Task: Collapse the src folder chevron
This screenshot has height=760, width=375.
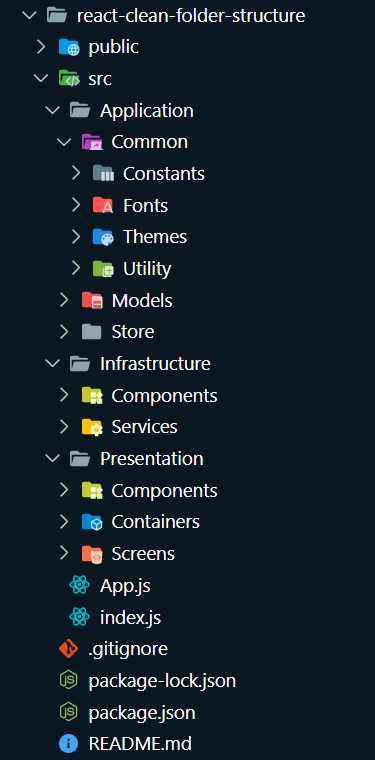Action: (41, 79)
